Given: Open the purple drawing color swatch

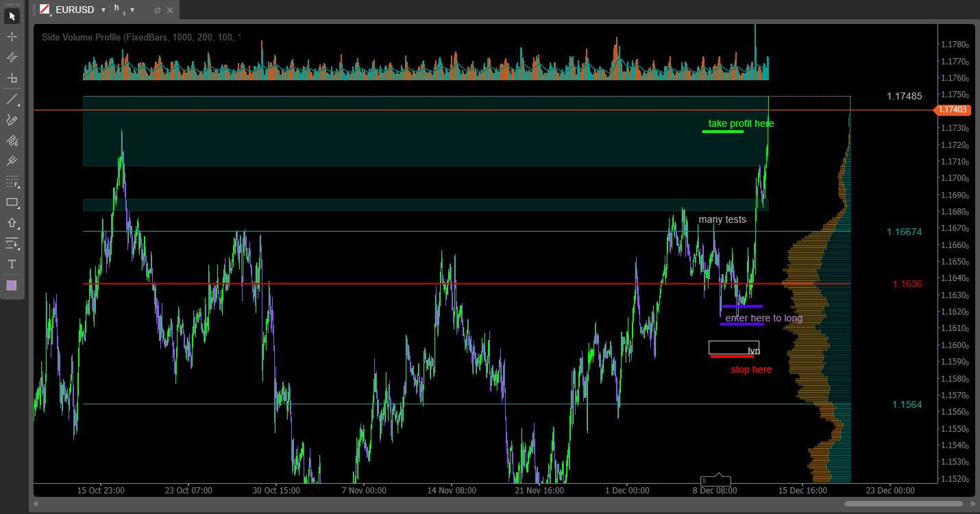Looking at the screenshot, I should click(x=12, y=285).
